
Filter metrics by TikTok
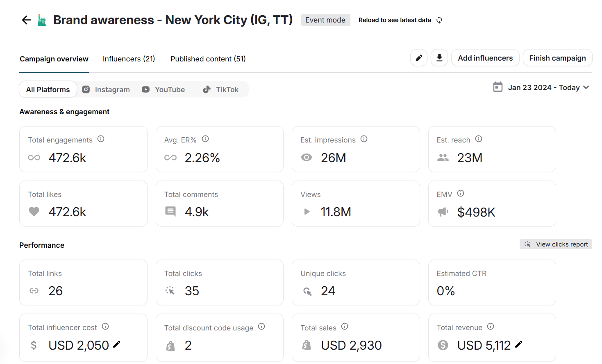pyautogui.click(x=220, y=90)
